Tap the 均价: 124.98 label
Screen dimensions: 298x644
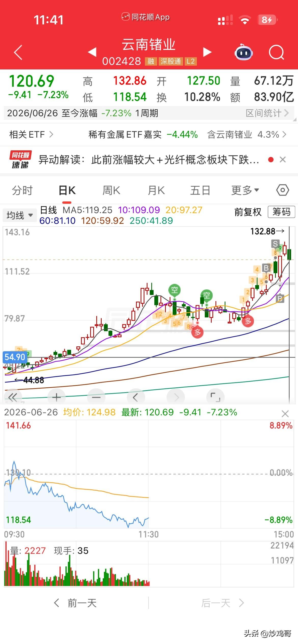coord(89,412)
